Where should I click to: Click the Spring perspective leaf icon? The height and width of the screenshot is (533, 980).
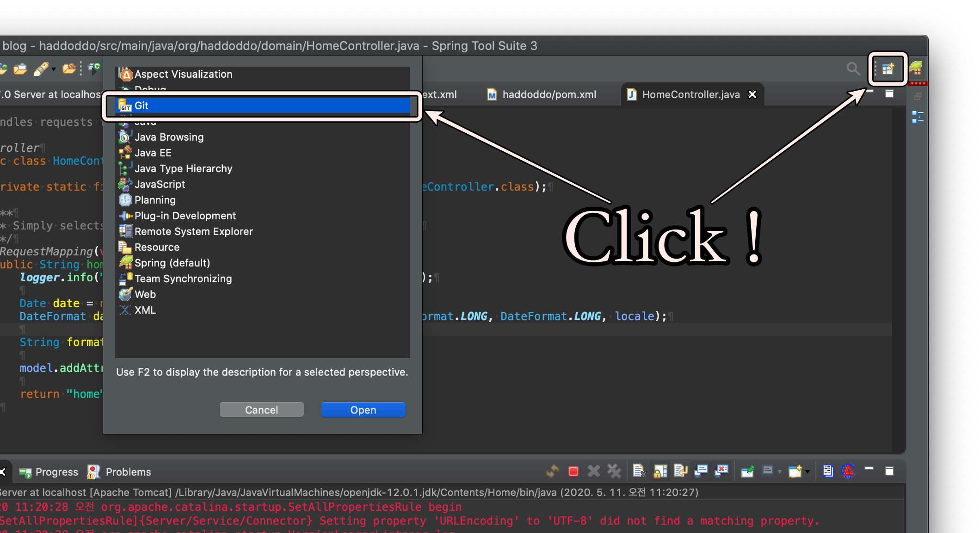(x=916, y=68)
